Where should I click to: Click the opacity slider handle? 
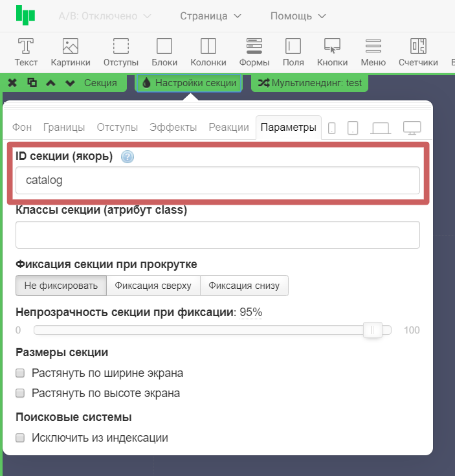tap(373, 330)
